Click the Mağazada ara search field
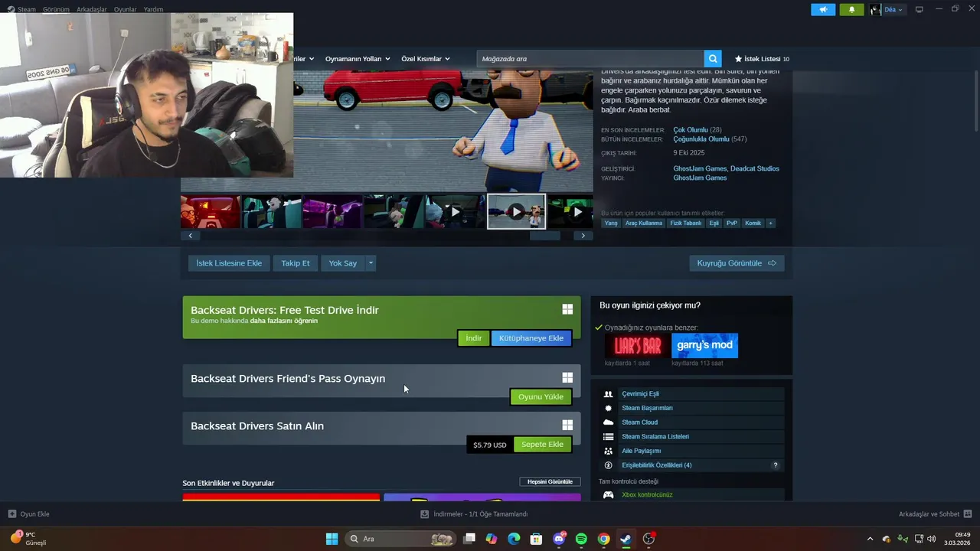 [590, 59]
